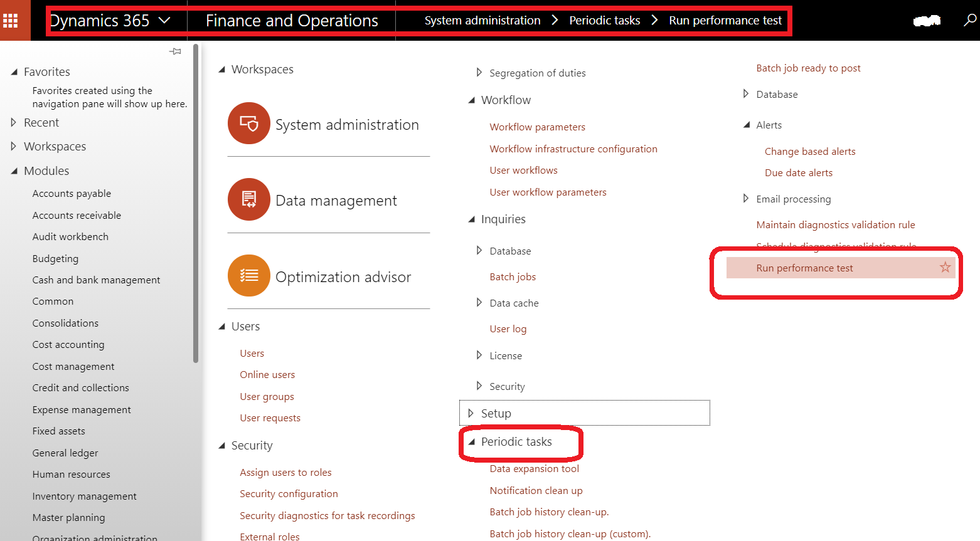Open the Microsoft 365 app launcher
980x541 pixels.
tap(9, 20)
